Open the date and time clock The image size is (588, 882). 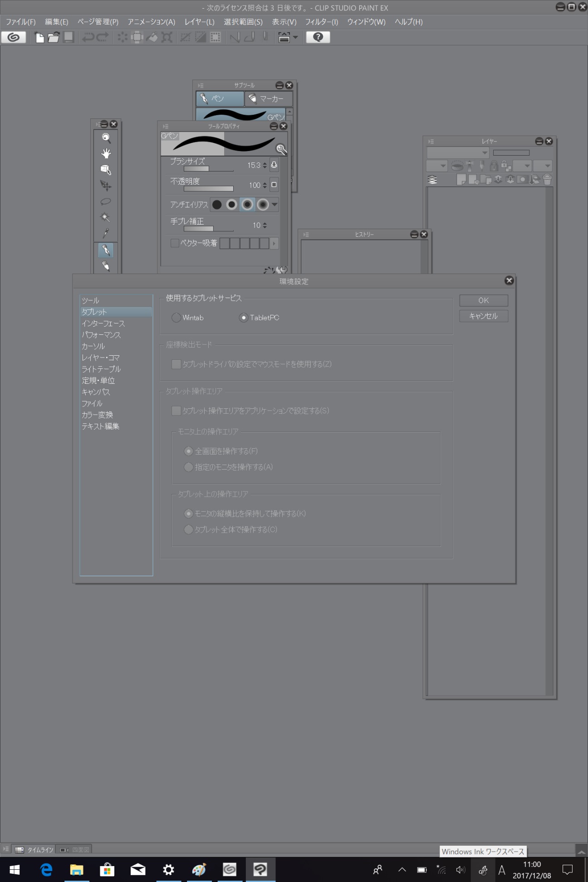tap(532, 870)
